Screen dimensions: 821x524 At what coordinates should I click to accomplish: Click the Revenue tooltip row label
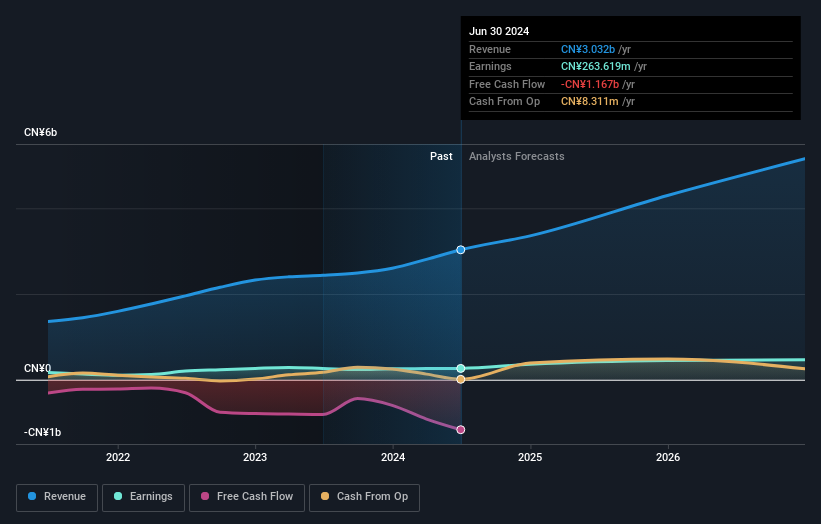[x=490, y=49]
